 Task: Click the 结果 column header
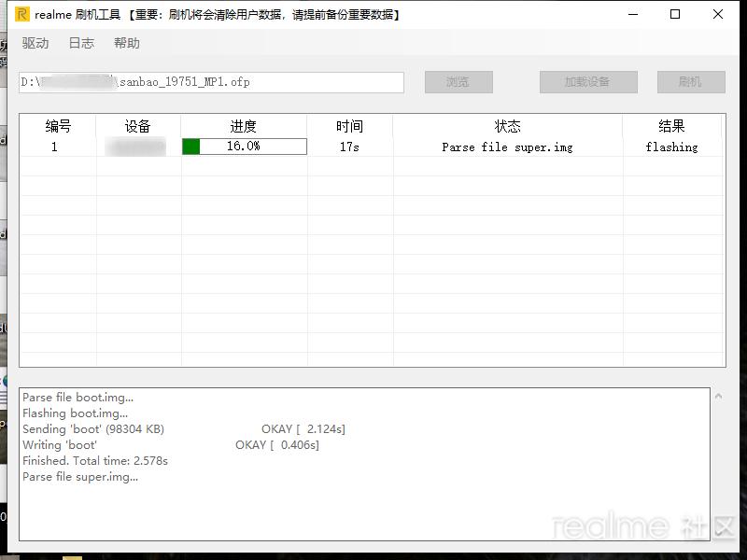[x=673, y=126]
